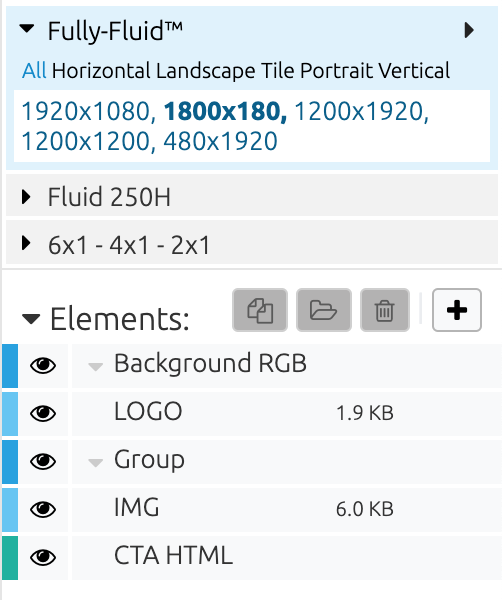Collapse the Elements panel
502x600 pixels.
coord(31,318)
